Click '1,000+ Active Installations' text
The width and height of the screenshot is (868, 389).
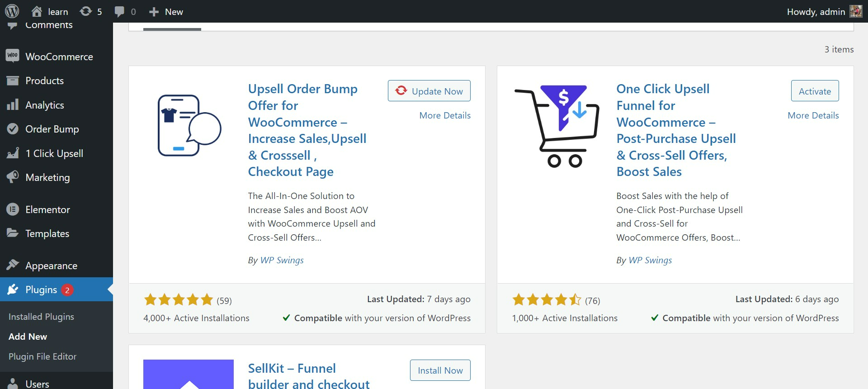point(565,318)
